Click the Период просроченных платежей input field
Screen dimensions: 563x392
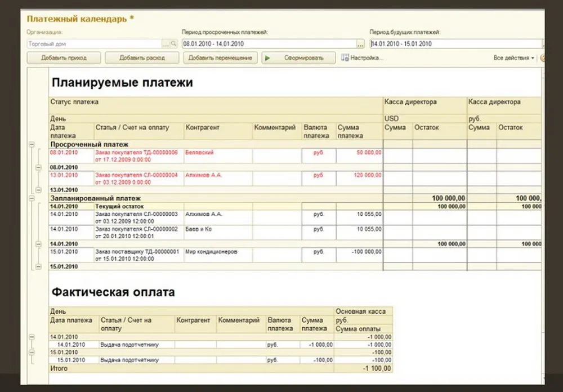click(268, 44)
